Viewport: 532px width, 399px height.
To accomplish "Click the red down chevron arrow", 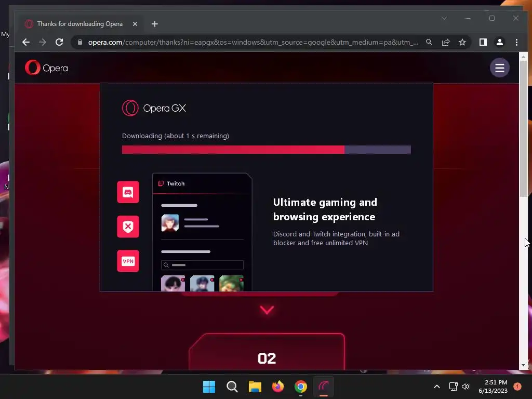I will pyautogui.click(x=267, y=310).
